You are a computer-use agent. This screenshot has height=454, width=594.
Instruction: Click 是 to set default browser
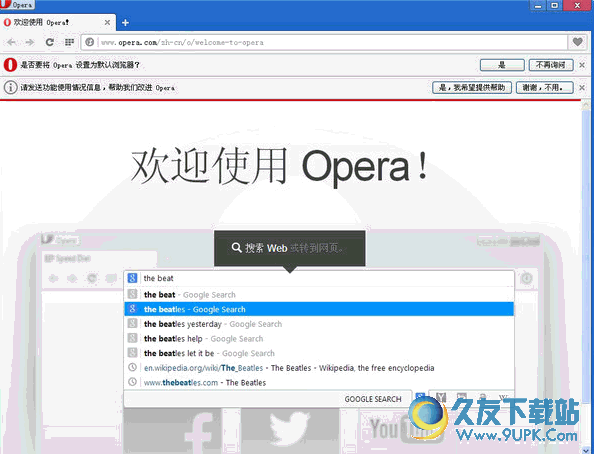click(x=502, y=65)
